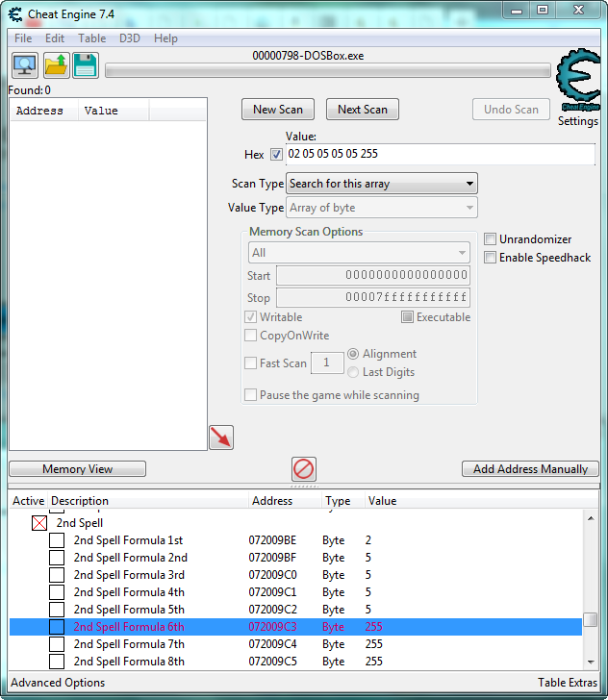
Task: Turn on Enable Speedhack
Action: 491,258
